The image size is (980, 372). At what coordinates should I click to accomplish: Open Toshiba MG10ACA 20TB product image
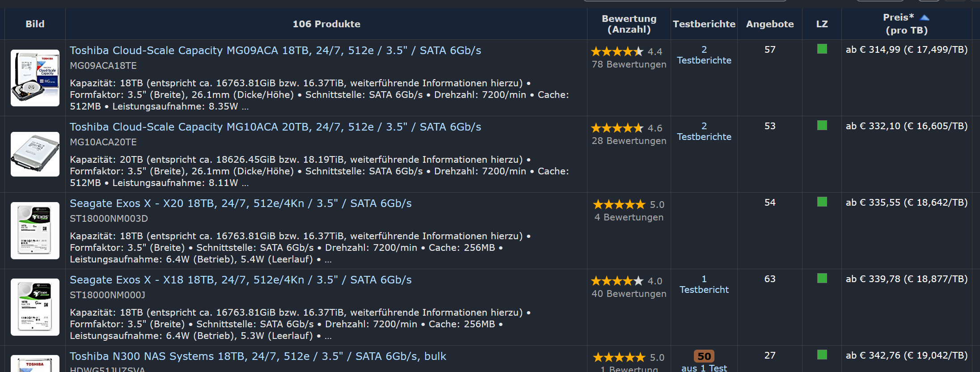[x=35, y=154]
